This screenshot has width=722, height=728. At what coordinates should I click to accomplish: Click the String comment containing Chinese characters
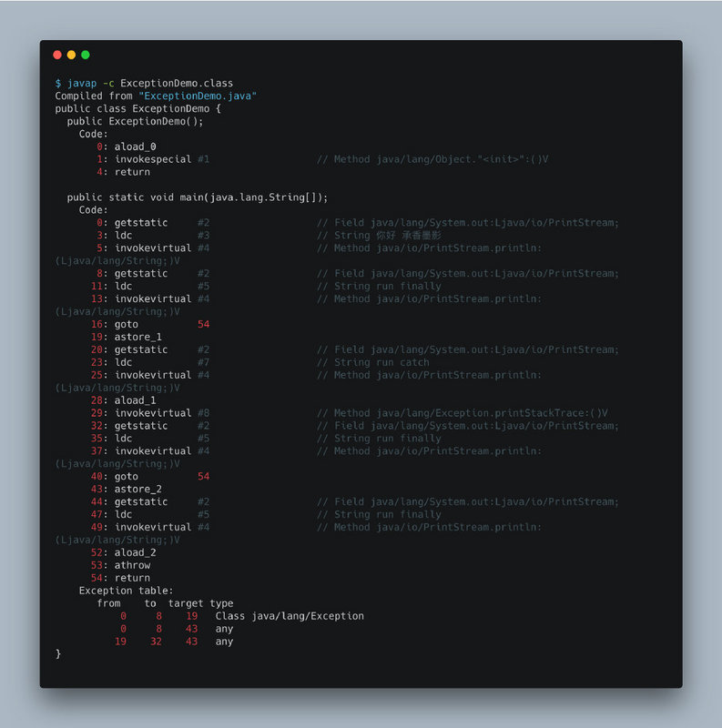pos(379,236)
